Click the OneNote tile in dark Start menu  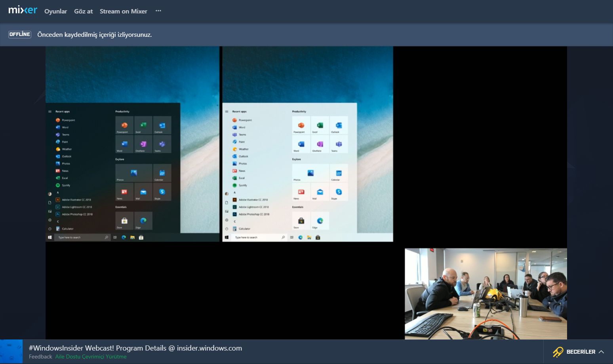tap(143, 144)
